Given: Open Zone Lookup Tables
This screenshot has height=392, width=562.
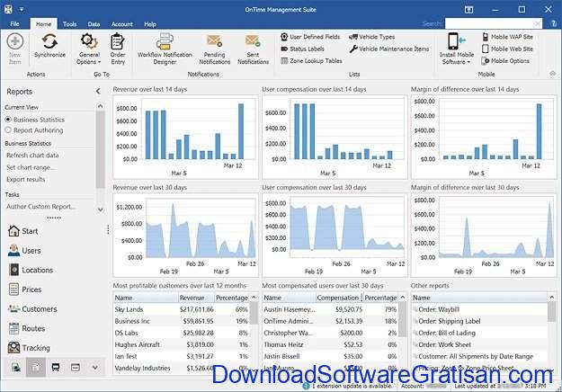Looking at the screenshot, I should click(311, 61).
